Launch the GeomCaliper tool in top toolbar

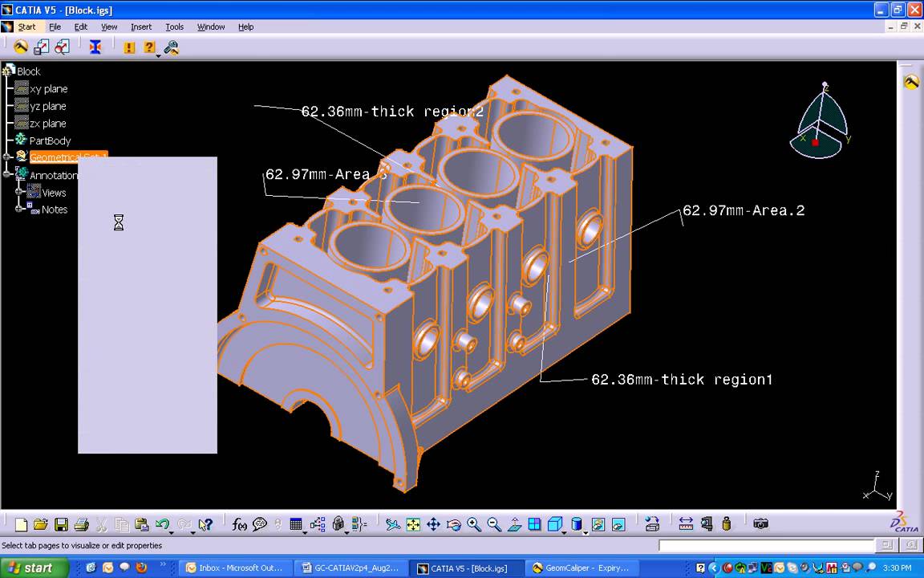click(21, 47)
